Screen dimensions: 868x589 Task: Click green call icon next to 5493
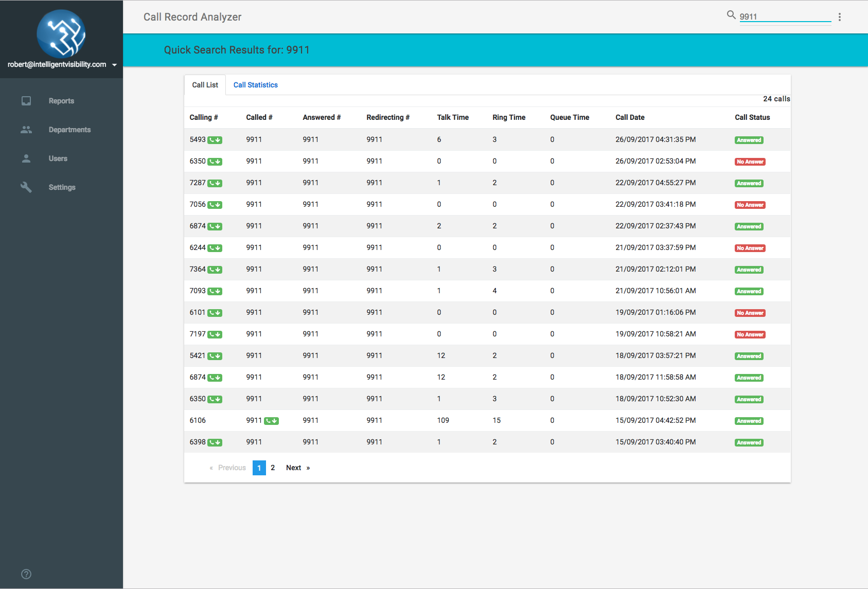coord(215,140)
